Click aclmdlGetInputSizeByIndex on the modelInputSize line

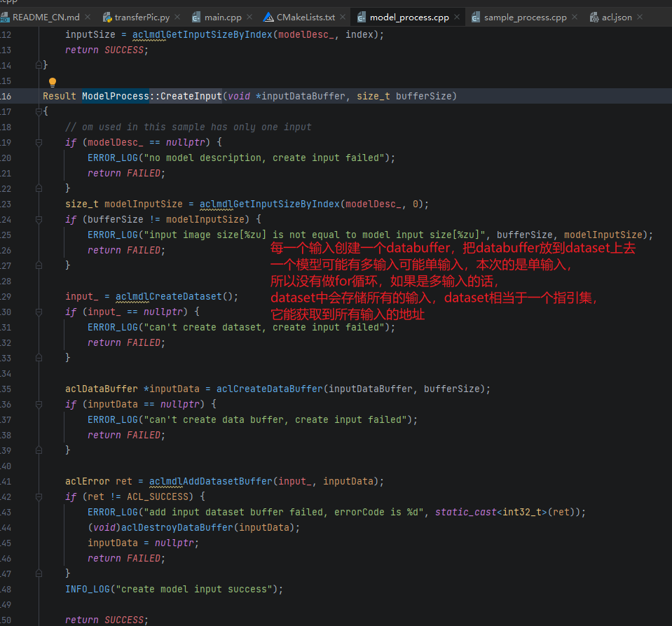270,204
